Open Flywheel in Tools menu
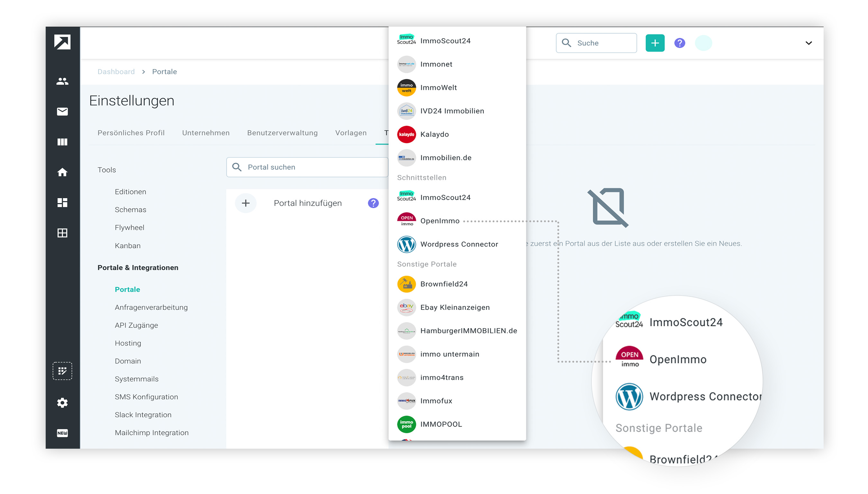 tap(129, 227)
